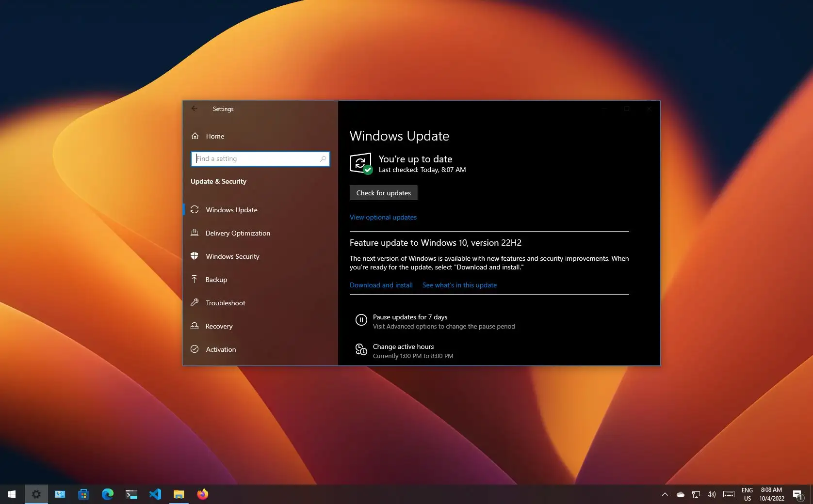The height and width of the screenshot is (504, 813).
Task: Click the Home house icon
Action: coord(196,136)
